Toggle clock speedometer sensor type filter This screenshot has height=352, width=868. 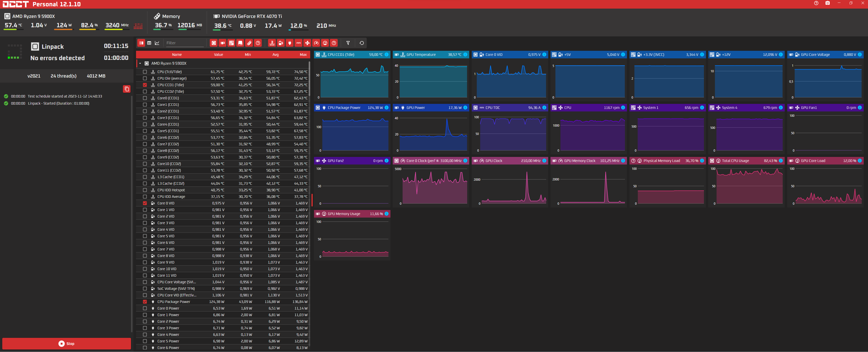[316, 43]
